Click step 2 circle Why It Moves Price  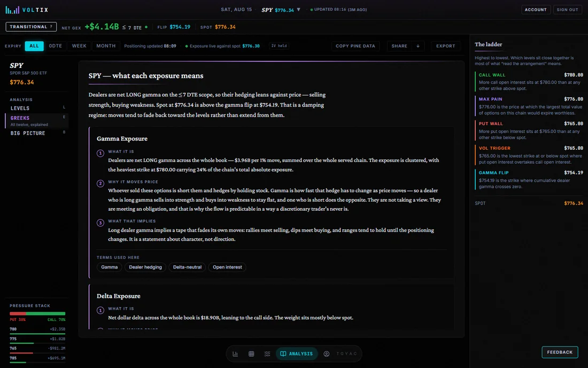(100, 183)
